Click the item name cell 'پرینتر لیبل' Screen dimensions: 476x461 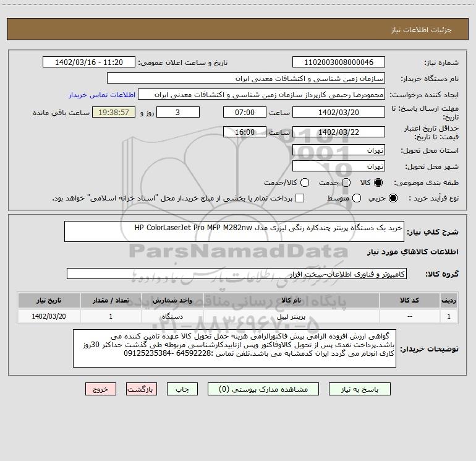pyautogui.click(x=291, y=316)
